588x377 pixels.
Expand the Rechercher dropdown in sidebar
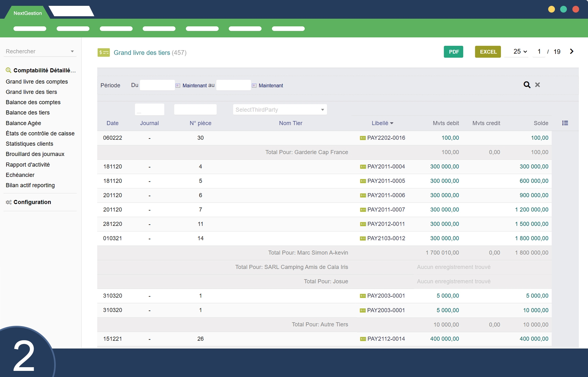pos(72,51)
